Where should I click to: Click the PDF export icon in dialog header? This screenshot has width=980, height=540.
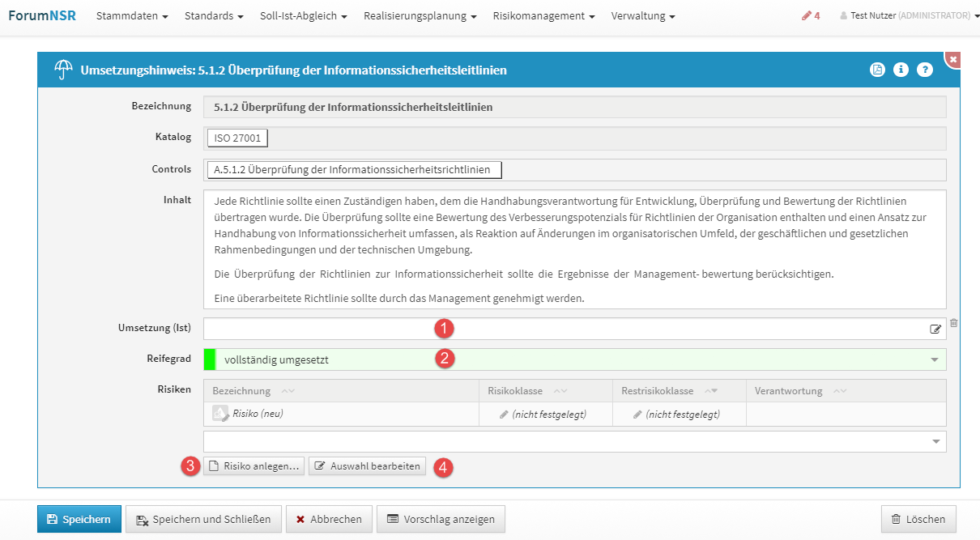coord(877,70)
